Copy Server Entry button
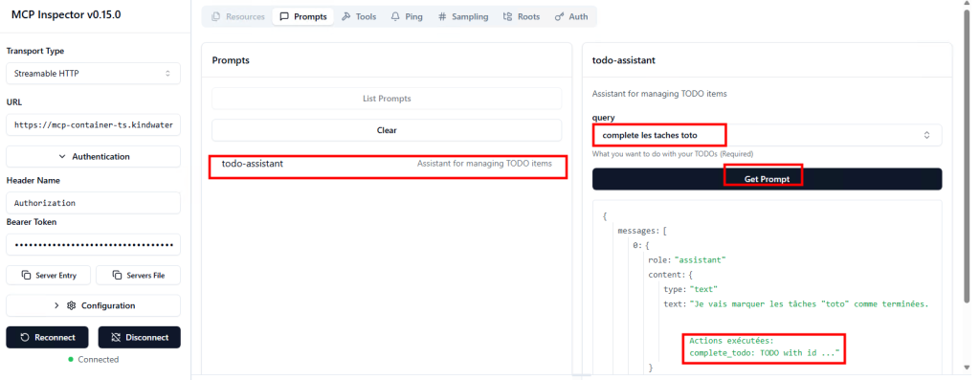The width and height of the screenshot is (980, 380). pyautogui.click(x=49, y=275)
